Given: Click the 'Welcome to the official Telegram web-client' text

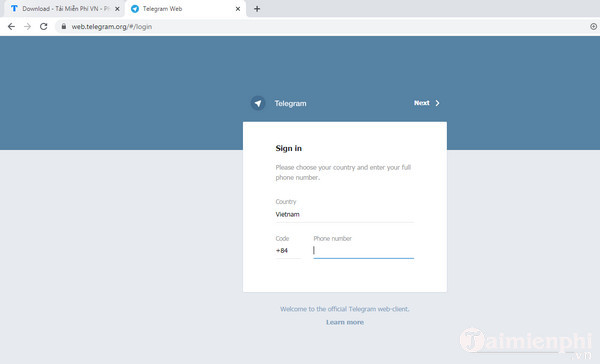Looking at the screenshot, I should [345, 309].
